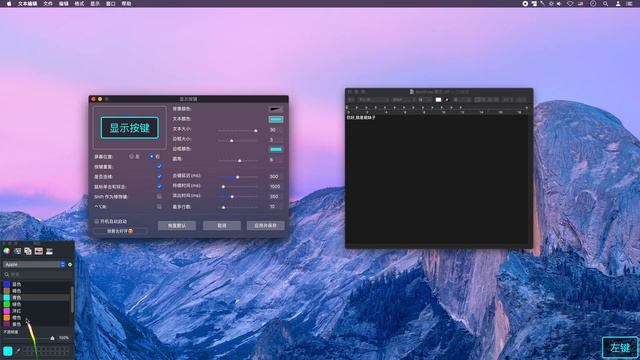The image size is (640, 360).
Task: Select the 左 screen position radio button
Action: coord(131,156)
